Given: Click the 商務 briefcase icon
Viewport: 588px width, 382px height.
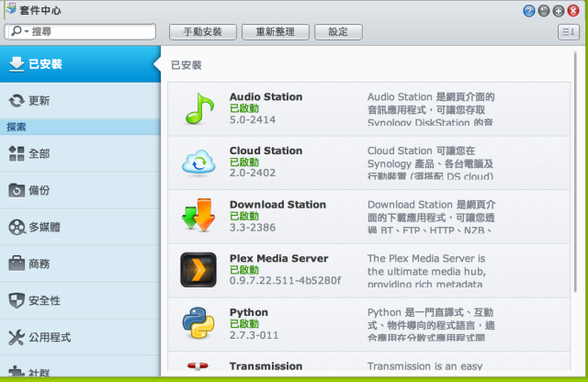Looking at the screenshot, I should pyautogui.click(x=17, y=264).
